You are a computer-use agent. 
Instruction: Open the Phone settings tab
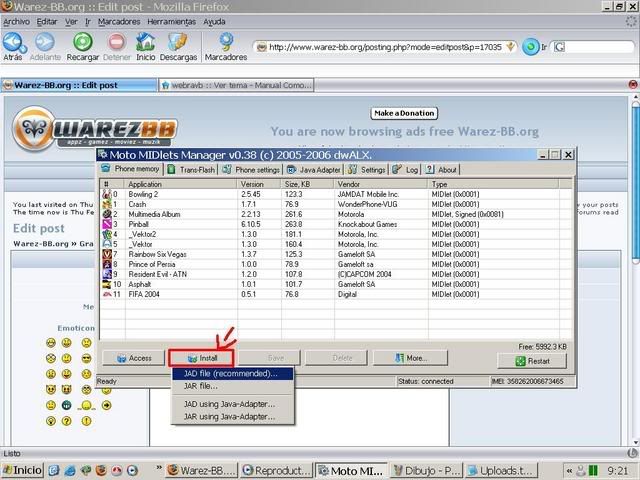tap(251, 169)
